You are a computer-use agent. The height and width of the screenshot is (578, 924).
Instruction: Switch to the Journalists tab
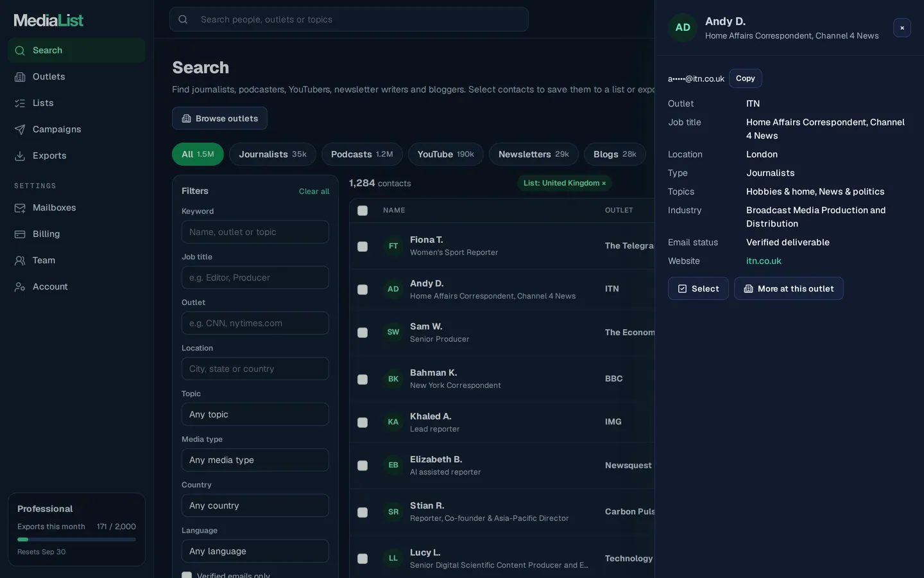[x=273, y=154]
